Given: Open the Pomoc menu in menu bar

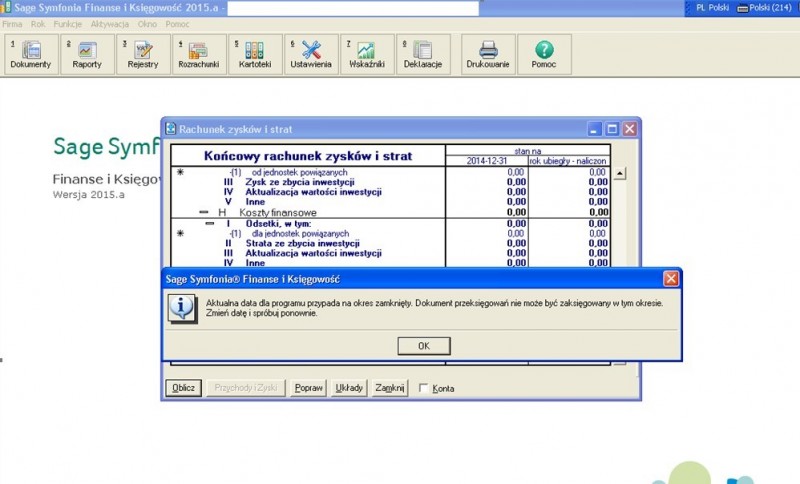Looking at the screenshot, I should [178, 24].
